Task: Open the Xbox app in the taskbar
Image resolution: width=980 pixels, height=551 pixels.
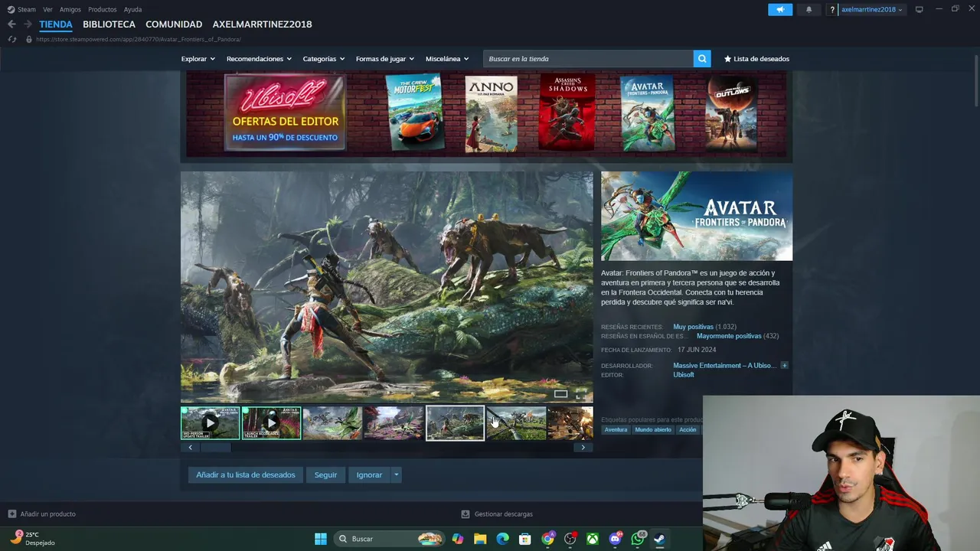Action: (593, 539)
